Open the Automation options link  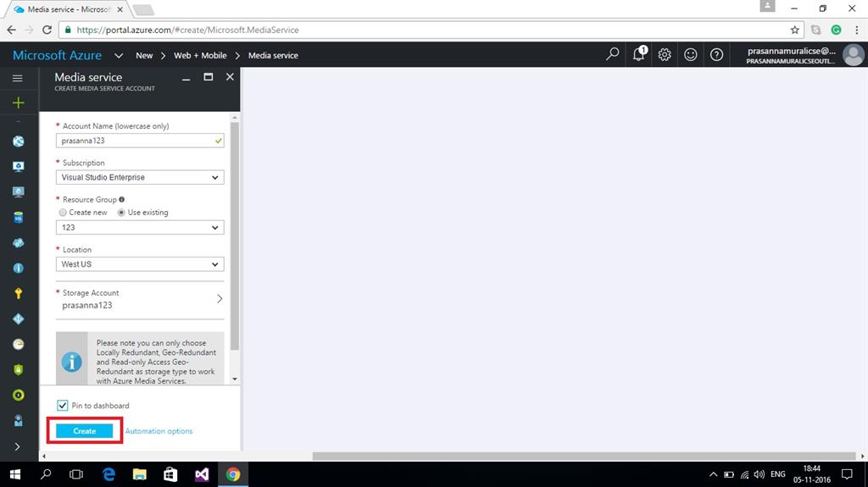[x=159, y=431]
